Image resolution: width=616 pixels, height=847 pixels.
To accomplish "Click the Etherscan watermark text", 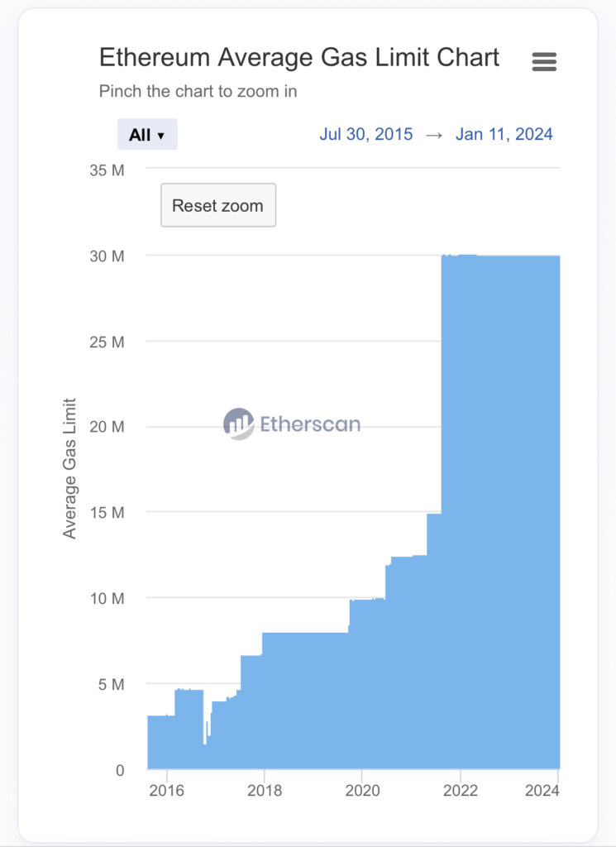I will tap(310, 425).
